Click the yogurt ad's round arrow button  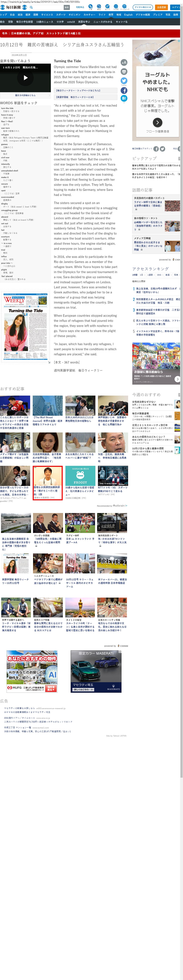coord(157,122)
